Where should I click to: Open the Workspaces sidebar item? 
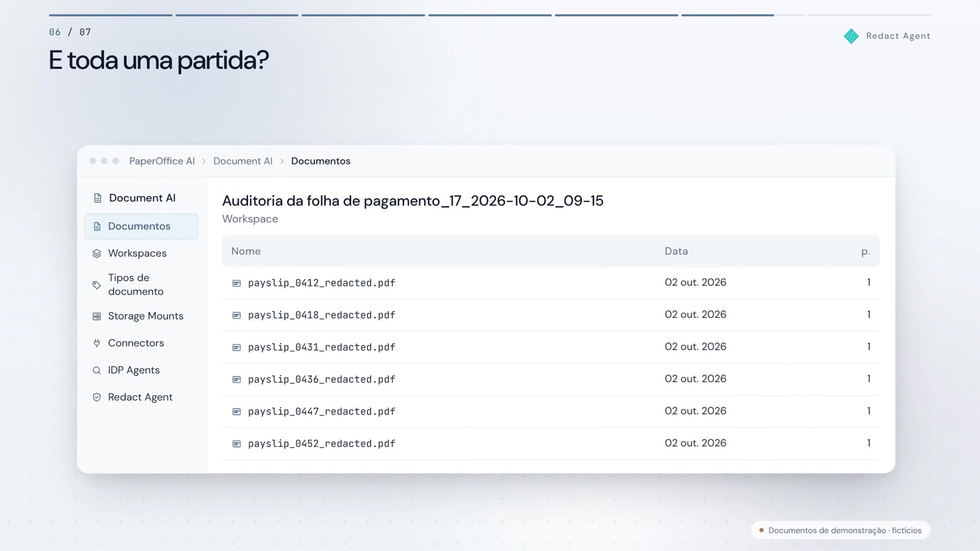[141, 253]
